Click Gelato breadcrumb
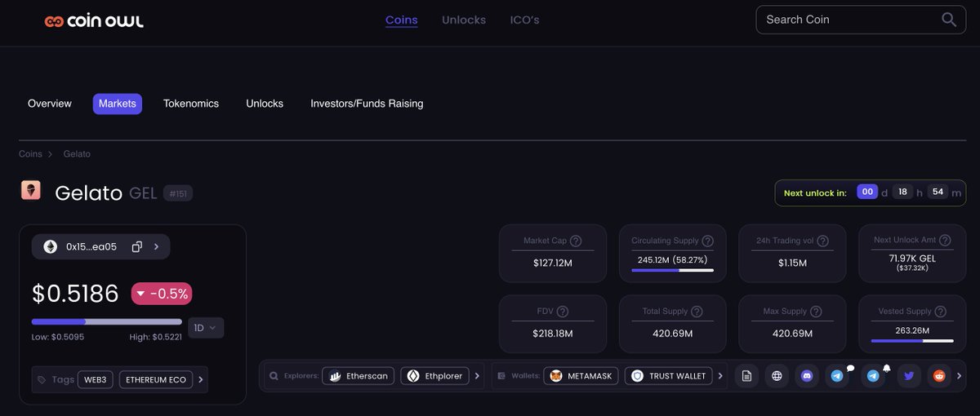This screenshot has width=980, height=416. (77, 154)
